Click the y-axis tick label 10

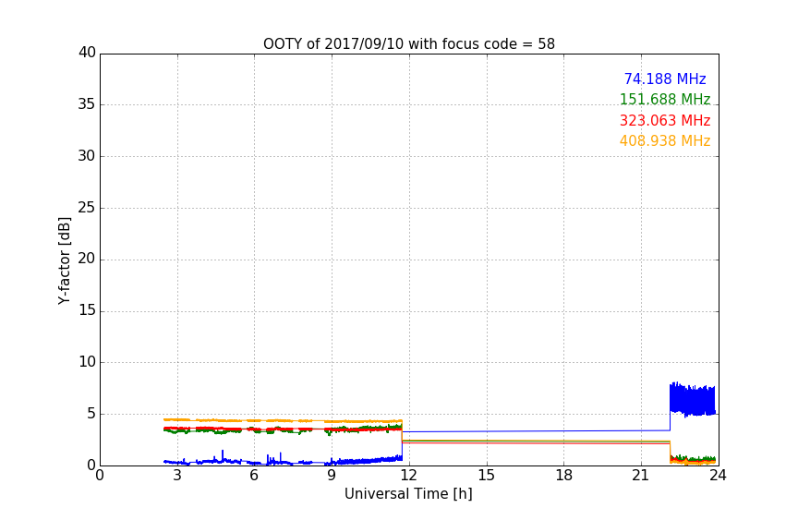coord(87,362)
